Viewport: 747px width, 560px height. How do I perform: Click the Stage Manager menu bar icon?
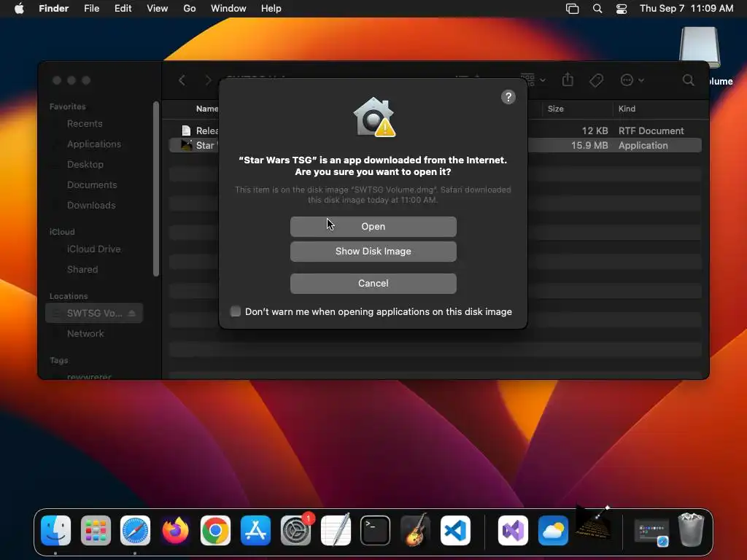[572, 9]
